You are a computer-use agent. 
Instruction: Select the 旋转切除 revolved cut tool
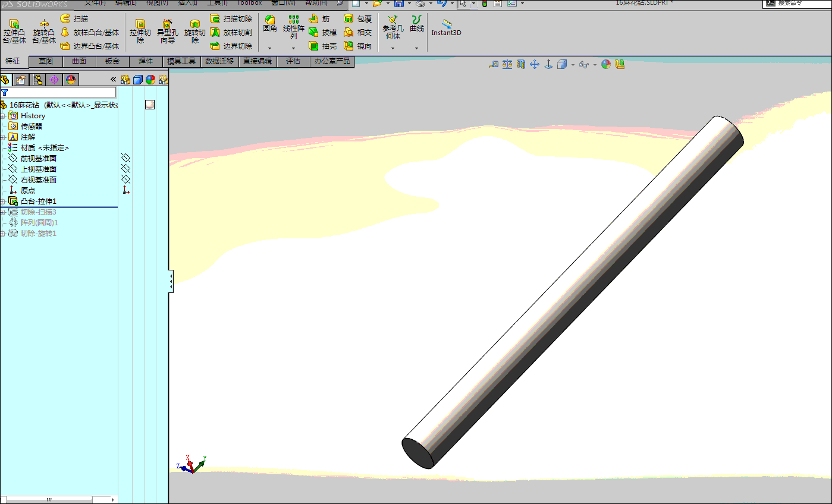tap(195, 31)
